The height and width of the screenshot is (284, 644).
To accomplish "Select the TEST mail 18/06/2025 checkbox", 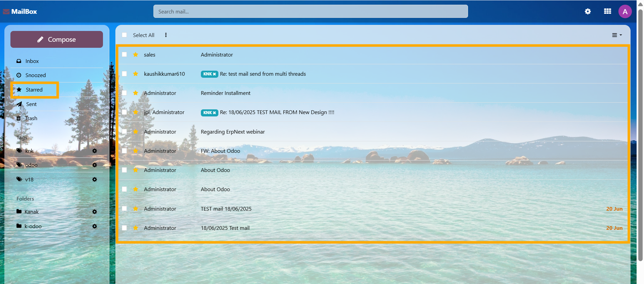I will coord(124,209).
